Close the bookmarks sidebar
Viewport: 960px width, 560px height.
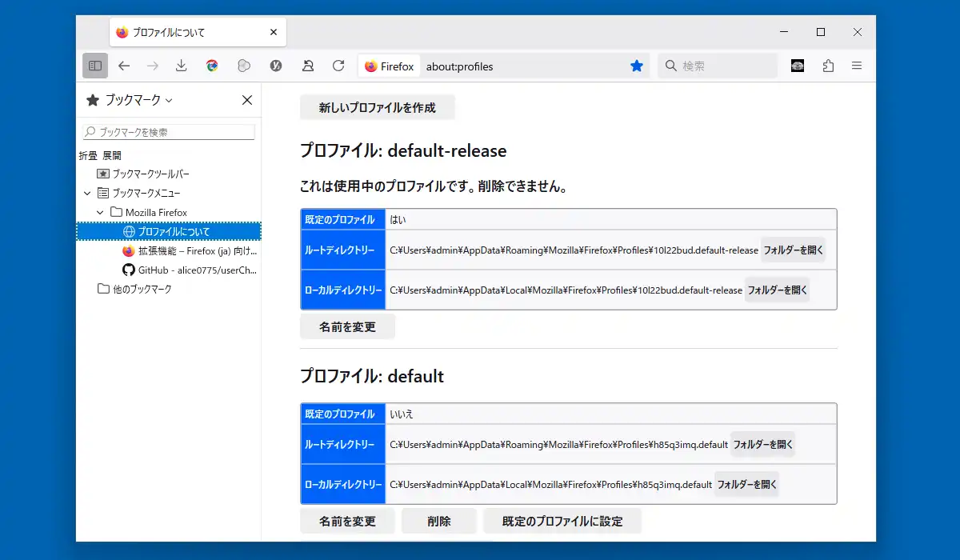(x=247, y=100)
